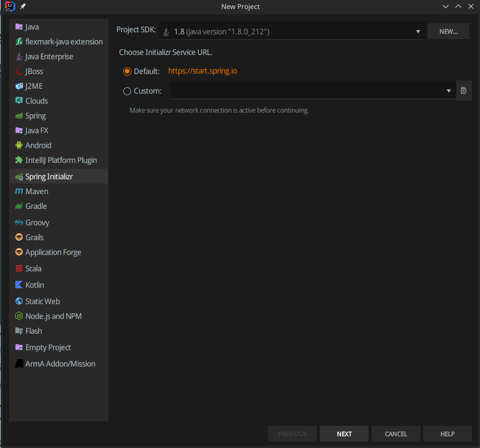Click the Grails icon
Image resolution: width=480 pixels, height=448 pixels.
19,237
